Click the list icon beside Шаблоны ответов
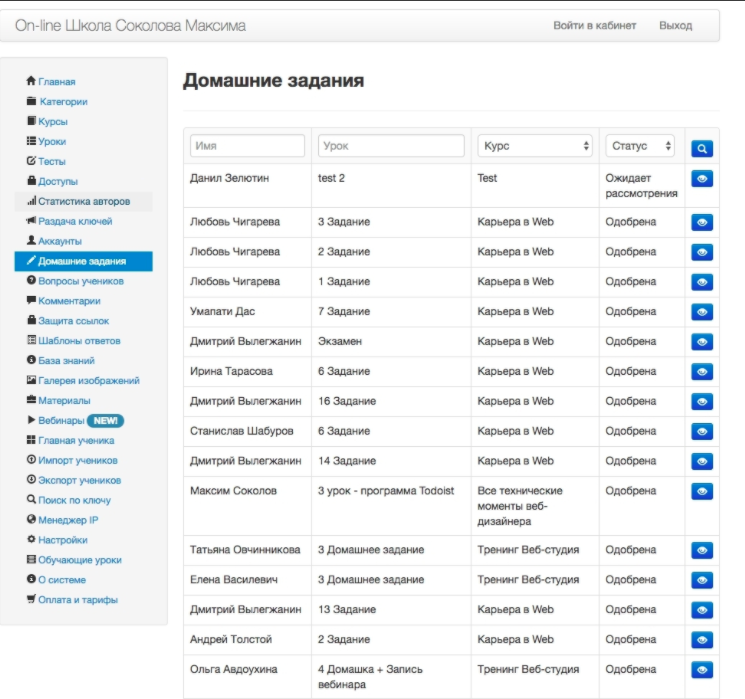 31,340
